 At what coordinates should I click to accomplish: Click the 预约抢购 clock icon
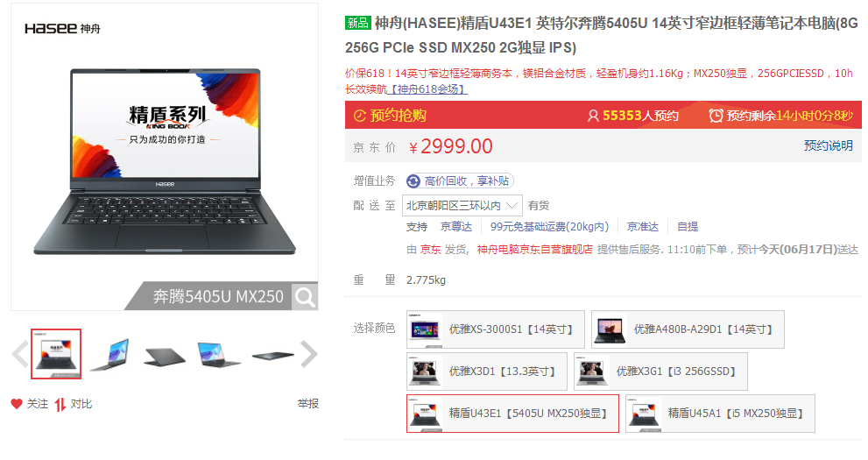(360, 116)
